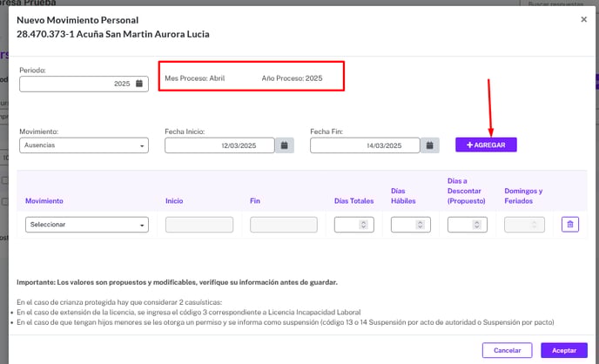Adjust the Días a Descontar stepper
This screenshot has height=364, width=599.
point(476,225)
